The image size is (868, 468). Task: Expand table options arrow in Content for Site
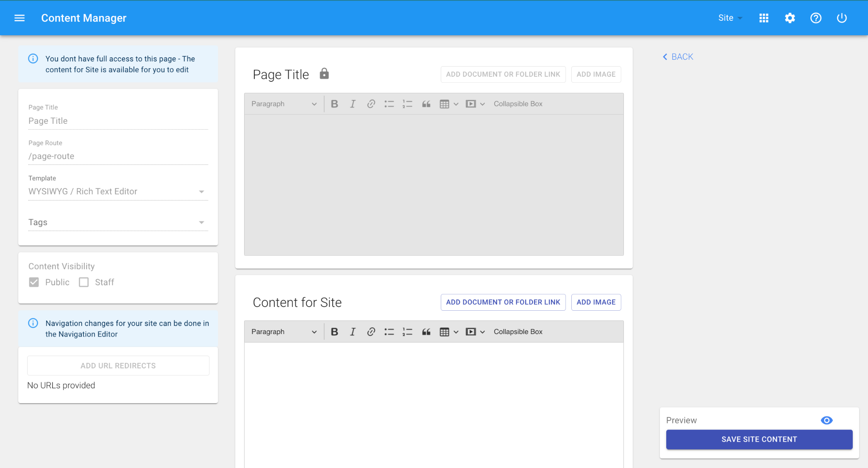pos(456,332)
